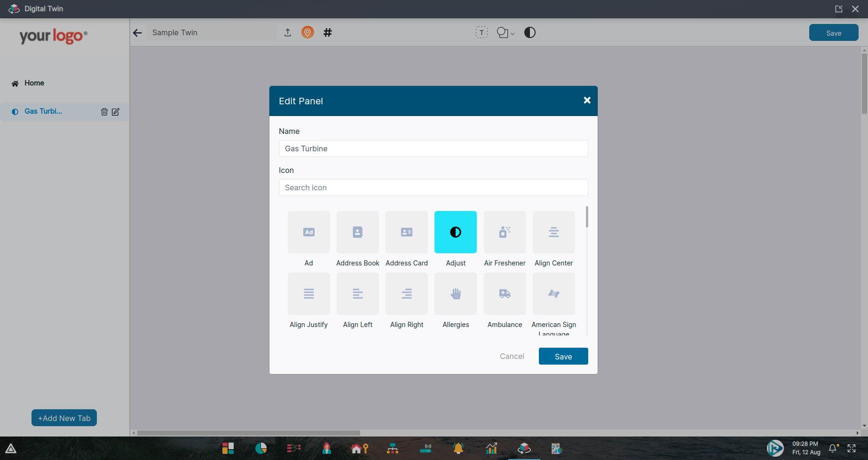Click the Add New Tab button
868x460 pixels.
click(x=64, y=418)
